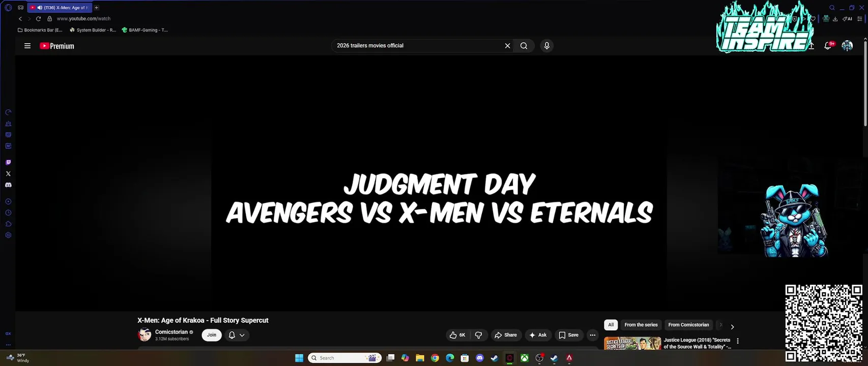The height and width of the screenshot is (366, 868).
Task: Open the Comicstorian channel name
Action: click(171, 332)
